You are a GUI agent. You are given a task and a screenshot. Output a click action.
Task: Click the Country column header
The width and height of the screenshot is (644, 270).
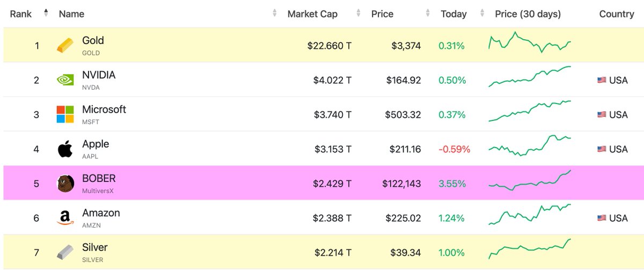pyautogui.click(x=617, y=14)
